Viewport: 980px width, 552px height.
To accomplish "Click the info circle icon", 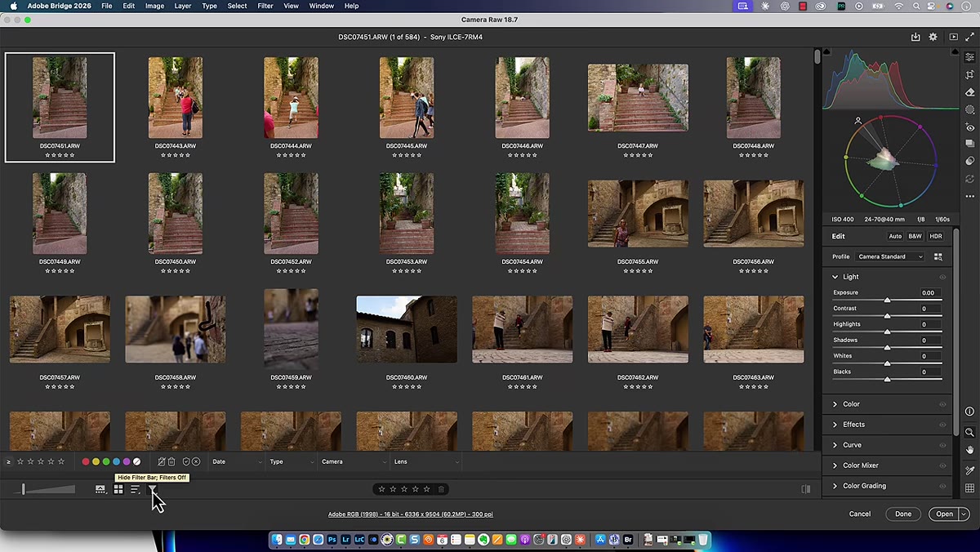I will (x=969, y=412).
